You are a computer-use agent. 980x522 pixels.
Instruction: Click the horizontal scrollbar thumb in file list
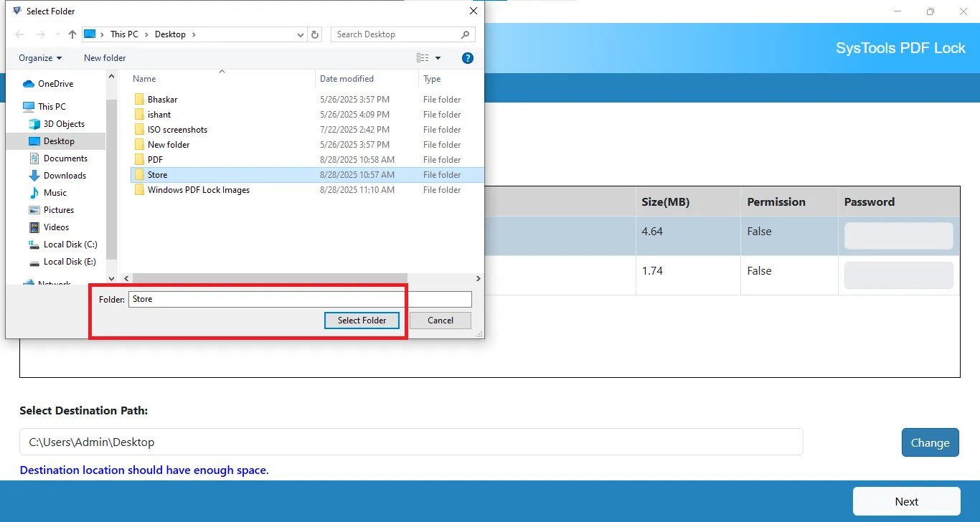(x=270, y=278)
